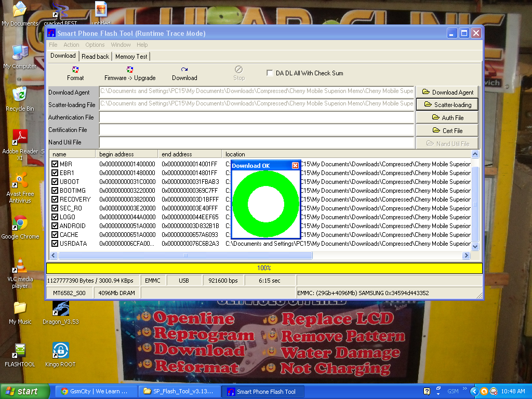Uncheck the CACHE partition checkbox

tap(55, 234)
